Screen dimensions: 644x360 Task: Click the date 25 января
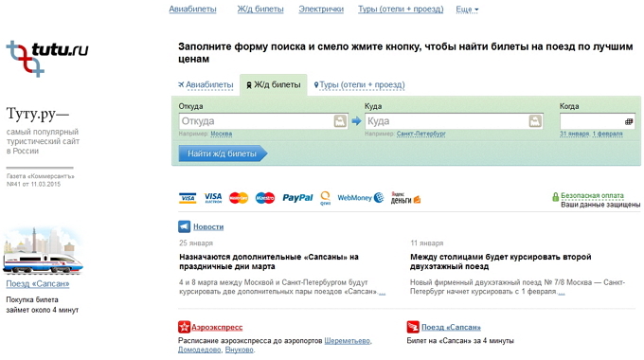pos(196,243)
